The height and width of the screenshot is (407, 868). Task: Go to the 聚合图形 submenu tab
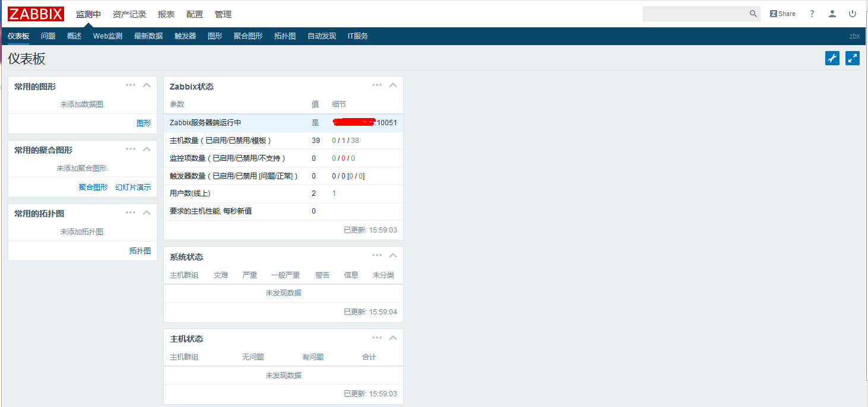click(248, 36)
